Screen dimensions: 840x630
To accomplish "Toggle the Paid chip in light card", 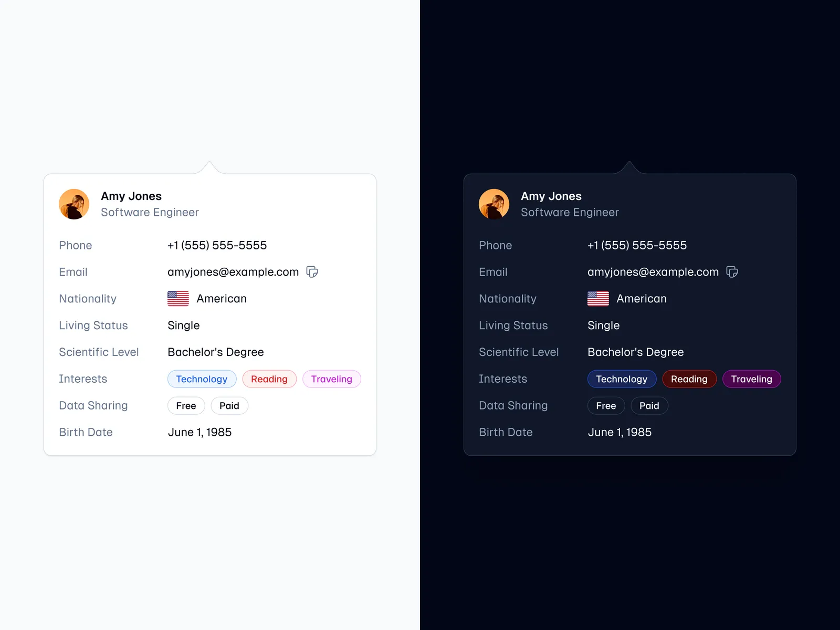I will tap(229, 406).
